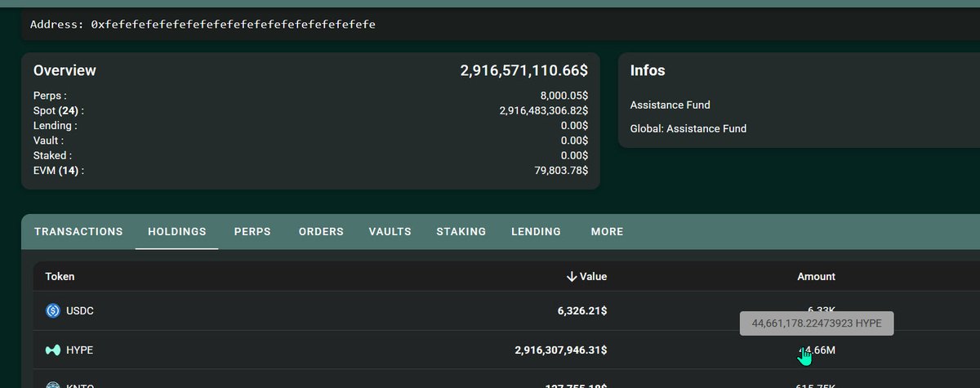
Task: Click the EVM (14) label
Action: click(x=59, y=171)
